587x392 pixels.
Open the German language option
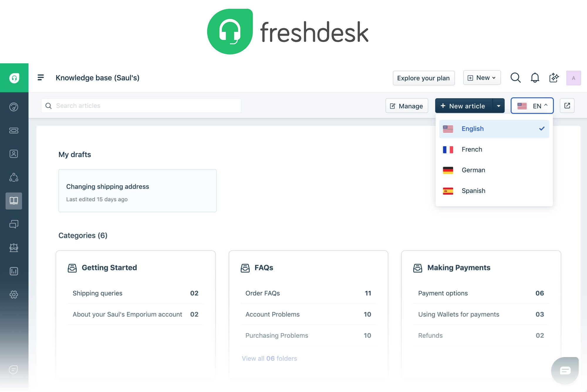(x=473, y=170)
